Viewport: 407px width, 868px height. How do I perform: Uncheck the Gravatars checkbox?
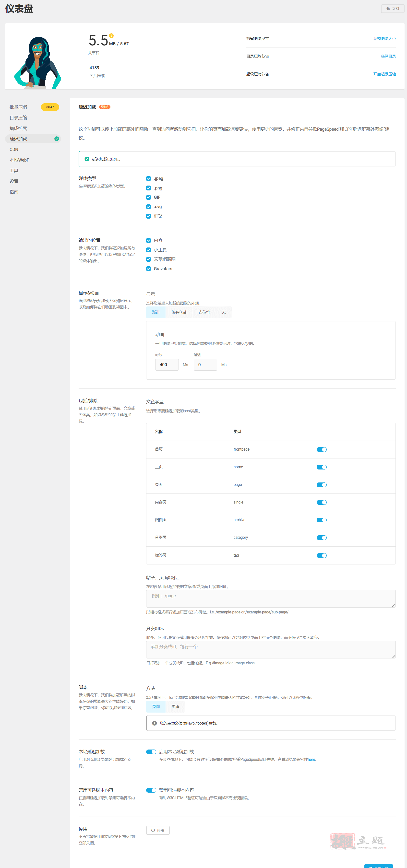pos(148,269)
